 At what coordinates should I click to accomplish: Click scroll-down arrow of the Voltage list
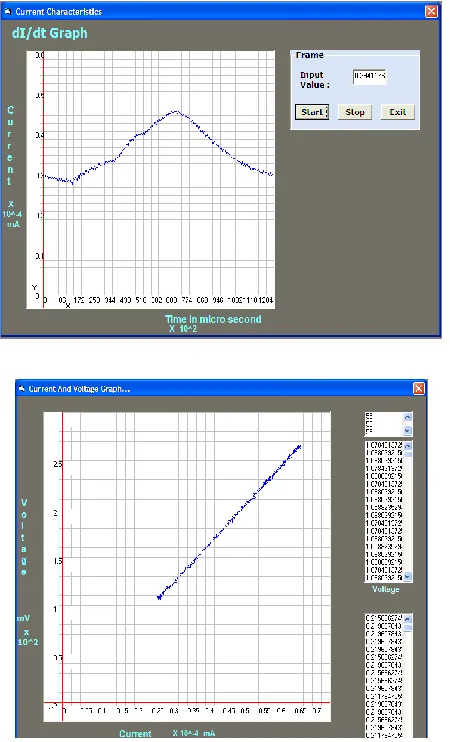tap(408, 577)
